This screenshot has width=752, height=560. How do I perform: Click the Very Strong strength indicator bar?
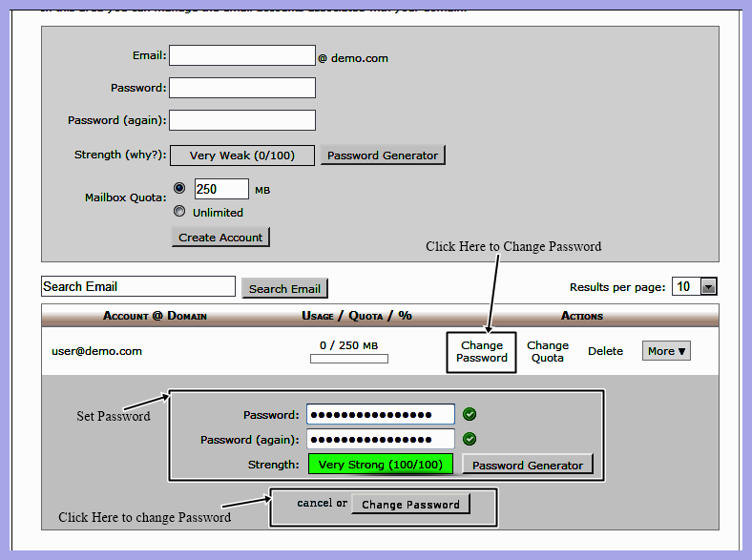coord(380,465)
